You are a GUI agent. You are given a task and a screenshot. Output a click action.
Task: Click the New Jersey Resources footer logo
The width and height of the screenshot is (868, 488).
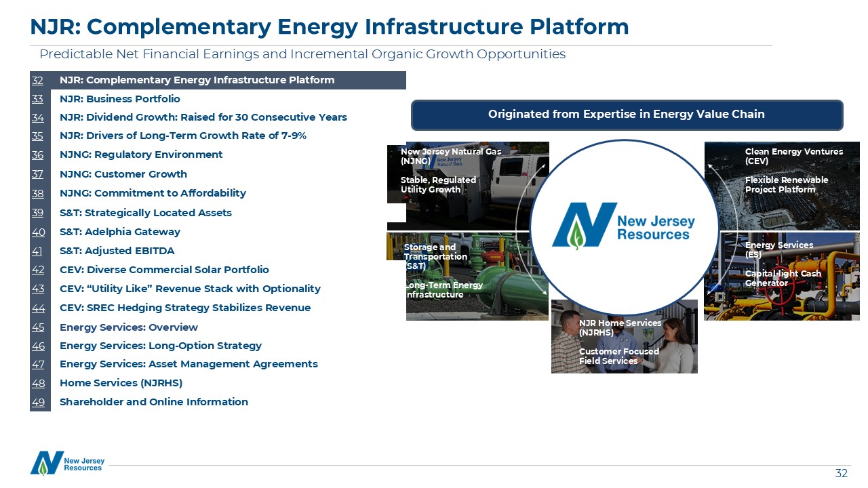[67, 463]
